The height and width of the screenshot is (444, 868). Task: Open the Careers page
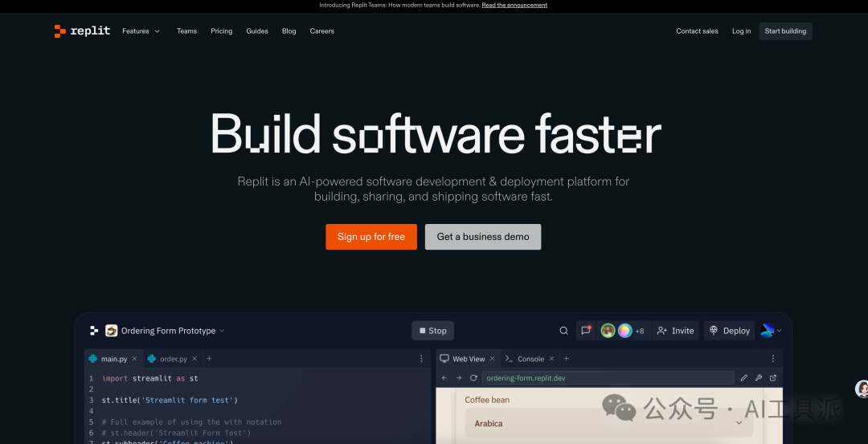[x=321, y=31]
